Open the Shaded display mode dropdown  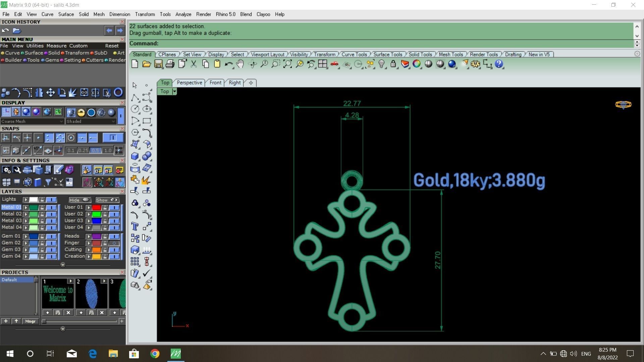click(91, 121)
